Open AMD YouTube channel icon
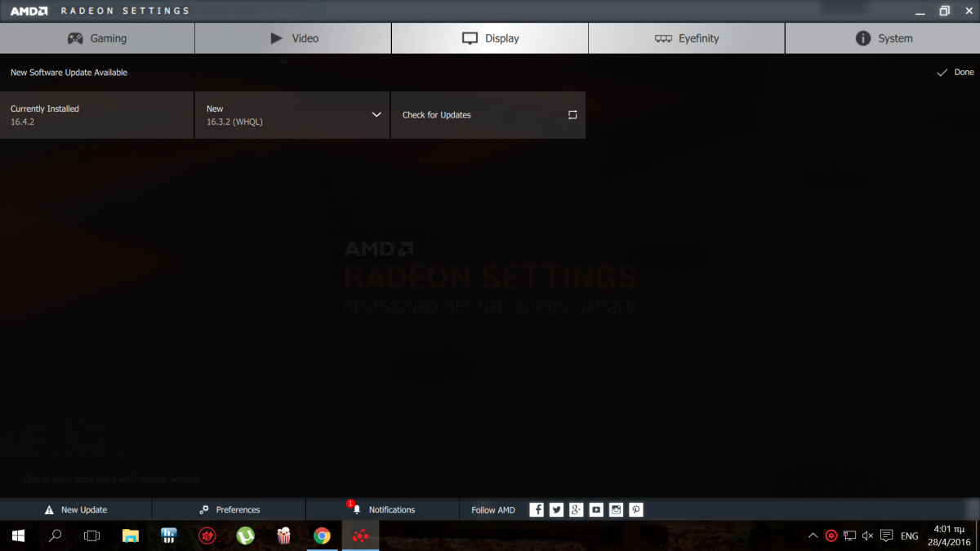Viewport: 980px width, 551px height. click(x=596, y=509)
